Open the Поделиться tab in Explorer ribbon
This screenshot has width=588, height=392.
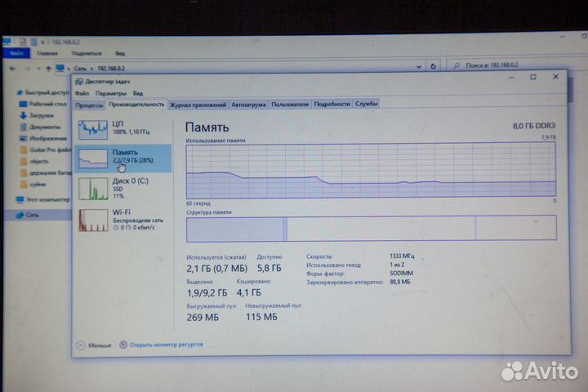87,53
